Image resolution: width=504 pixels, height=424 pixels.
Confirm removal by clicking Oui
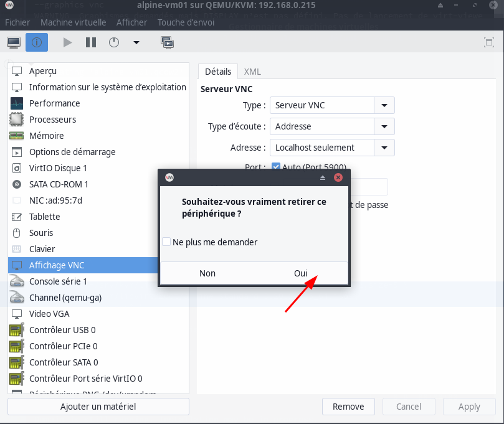[x=301, y=273]
